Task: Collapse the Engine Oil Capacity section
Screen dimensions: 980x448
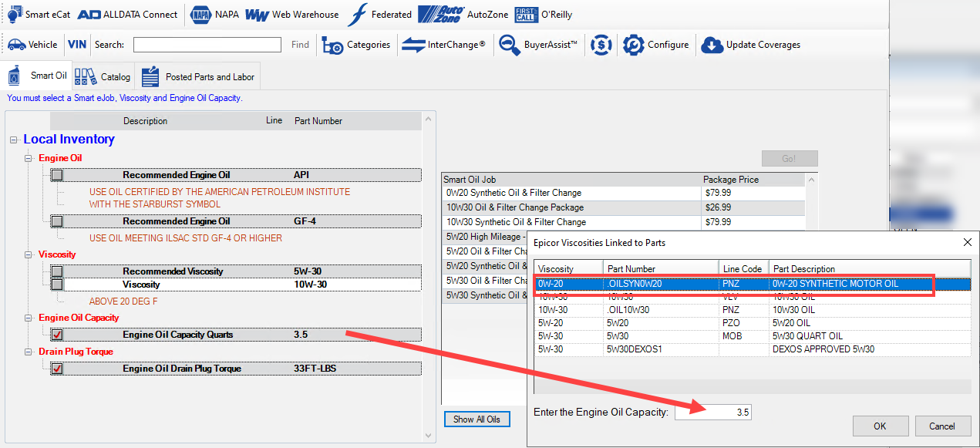Action: coord(29,318)
